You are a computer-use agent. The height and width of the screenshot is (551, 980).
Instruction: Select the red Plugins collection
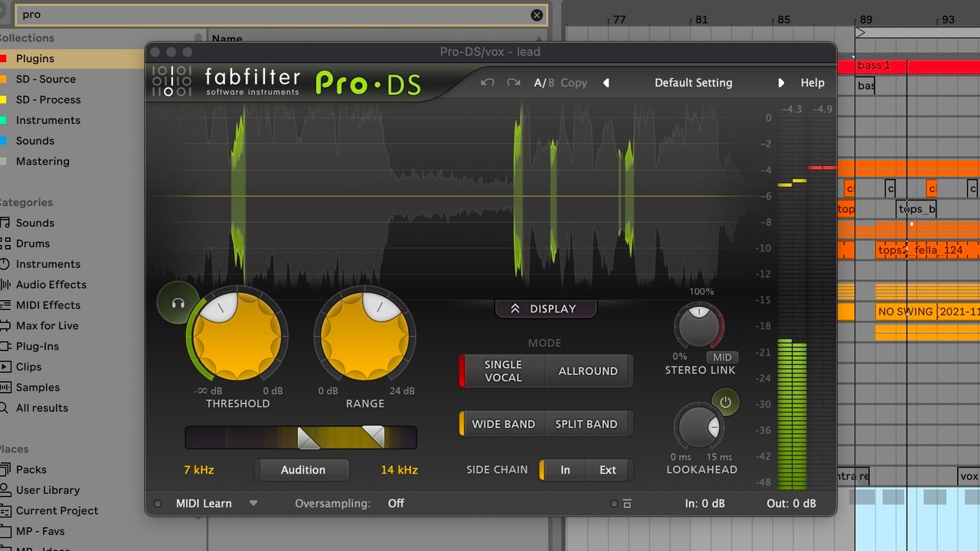click(x=35, y=58)
